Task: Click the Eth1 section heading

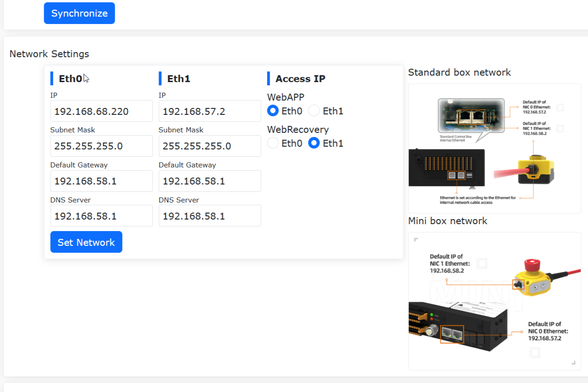Action: tap(178, 79)
